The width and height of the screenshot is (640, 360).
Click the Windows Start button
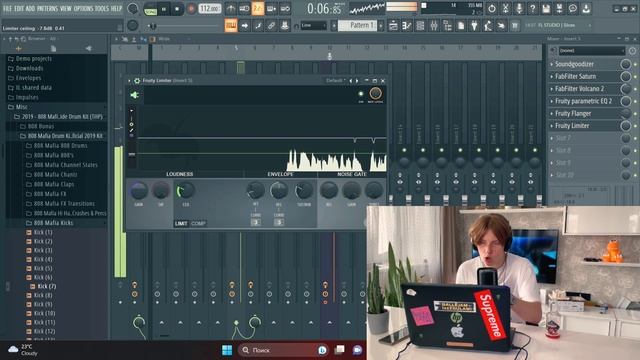tap(227, 350)
